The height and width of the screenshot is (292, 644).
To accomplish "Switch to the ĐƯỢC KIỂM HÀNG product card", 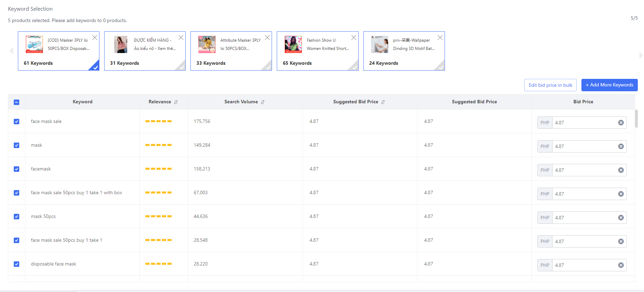I will click(145, 51).
